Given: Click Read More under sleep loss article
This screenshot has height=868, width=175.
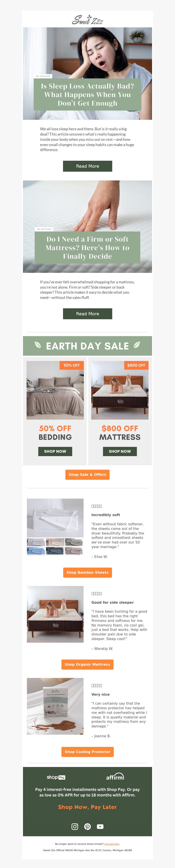Looking at the screenshot, I should click(87, 166).
